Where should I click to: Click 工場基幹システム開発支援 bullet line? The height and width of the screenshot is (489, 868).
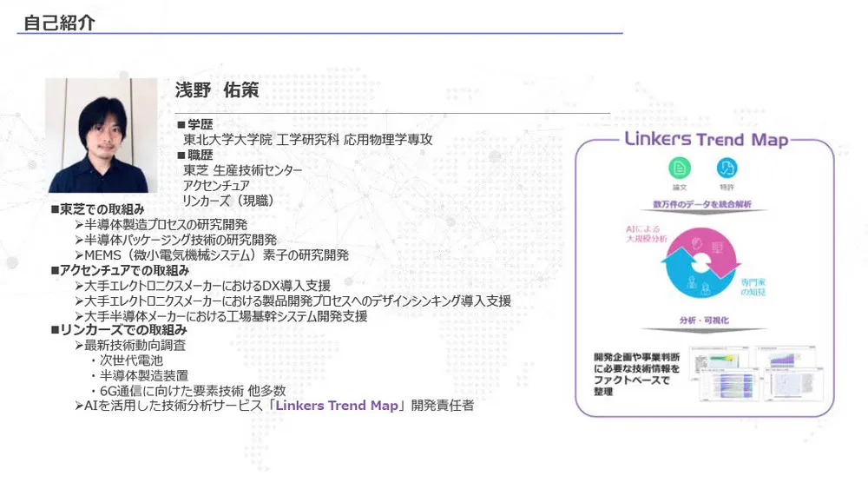tap(221, 316)
